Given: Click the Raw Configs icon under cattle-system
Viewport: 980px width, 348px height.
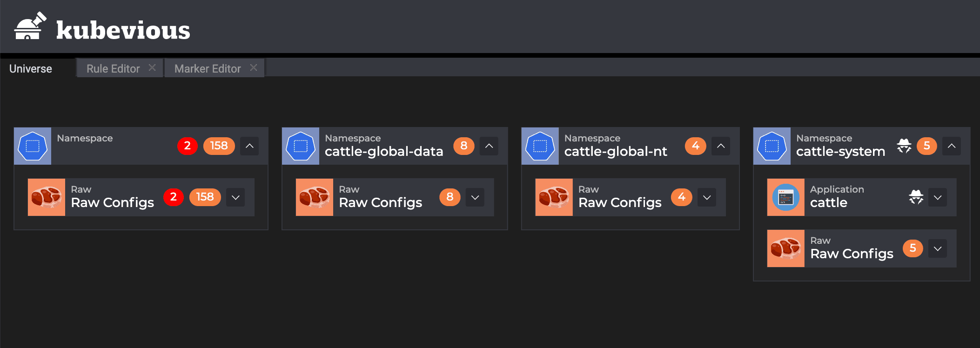Looking at the screenshot, I should (x=785, y=248).
